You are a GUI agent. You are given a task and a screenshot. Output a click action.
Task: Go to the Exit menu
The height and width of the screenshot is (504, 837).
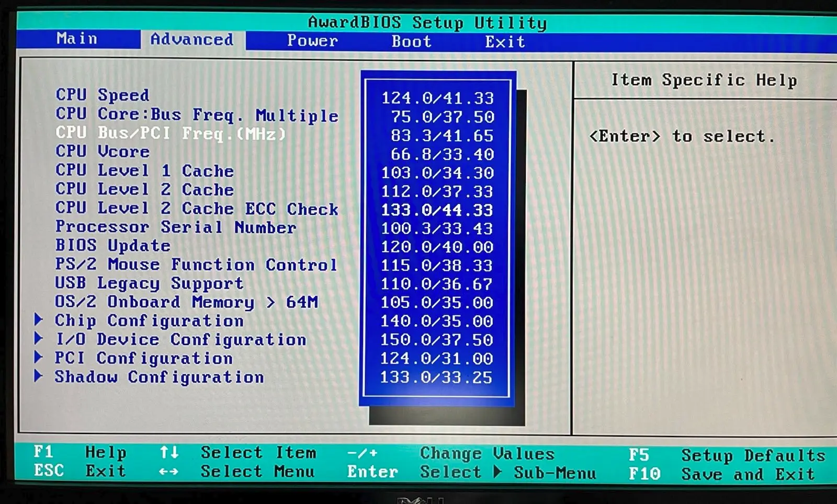pos(505,42)
